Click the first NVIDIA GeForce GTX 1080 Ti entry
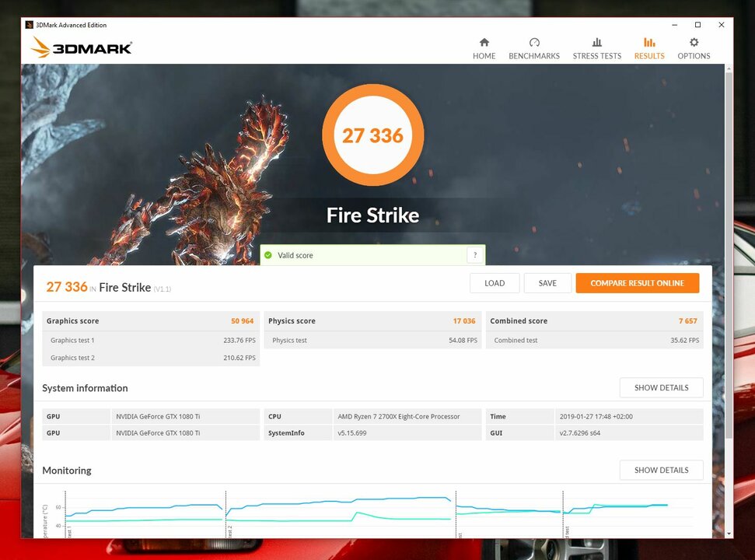The image size is (755, 560). point(158,417)
